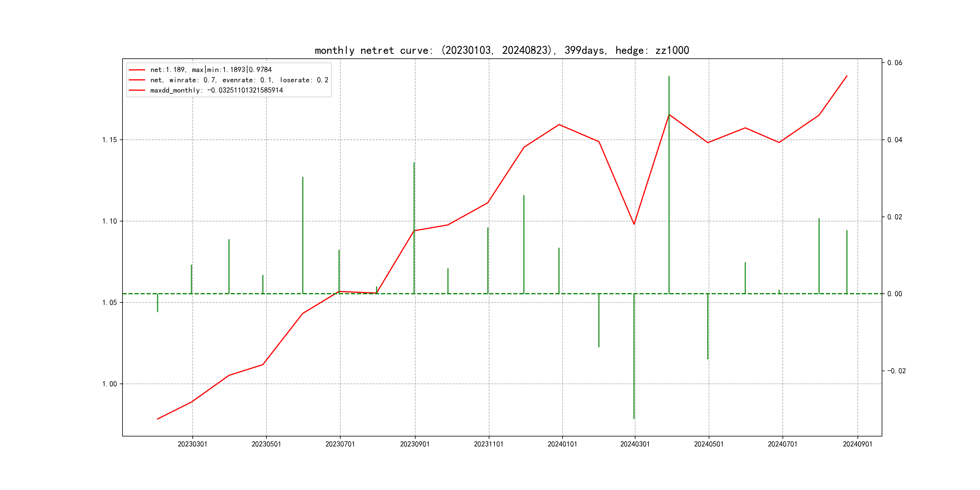Click the -0.02 right axis label

[896, 371]
